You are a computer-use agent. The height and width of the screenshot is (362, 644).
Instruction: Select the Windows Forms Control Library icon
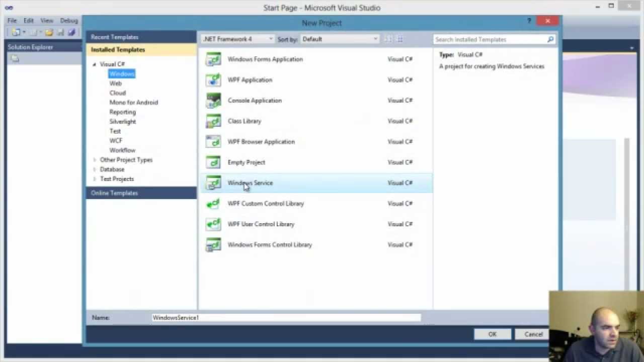pyautogui.click(x=213, y=245)
